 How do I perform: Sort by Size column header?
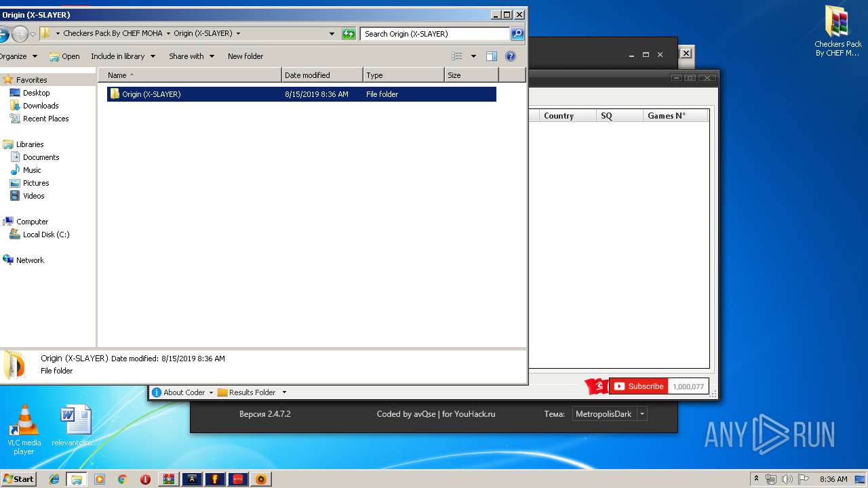point(471,75)
